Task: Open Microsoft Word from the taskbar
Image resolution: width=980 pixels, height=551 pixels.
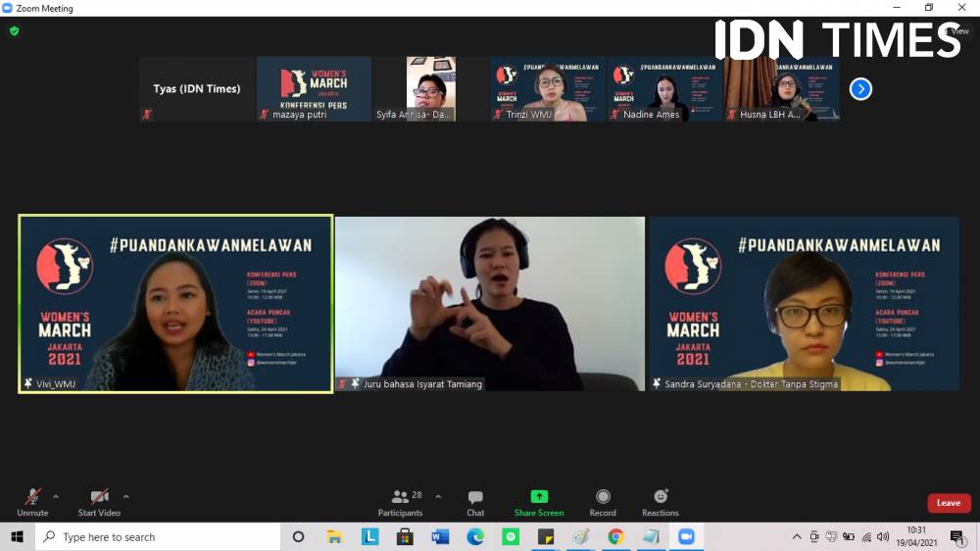Action: tap(440, 537)
